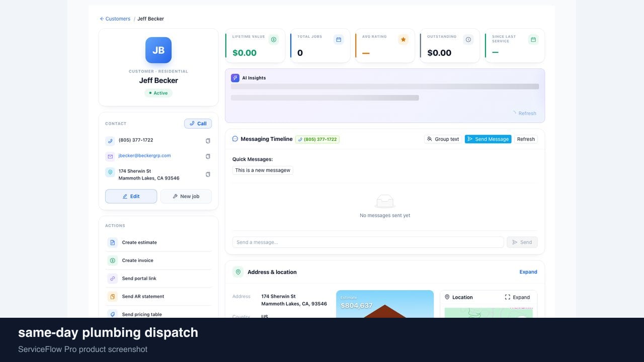The width and height of the screenshot is (644, 362).
Task: Copy the email jbecker@beckergrp.com
Action: (x=208, y=156)
